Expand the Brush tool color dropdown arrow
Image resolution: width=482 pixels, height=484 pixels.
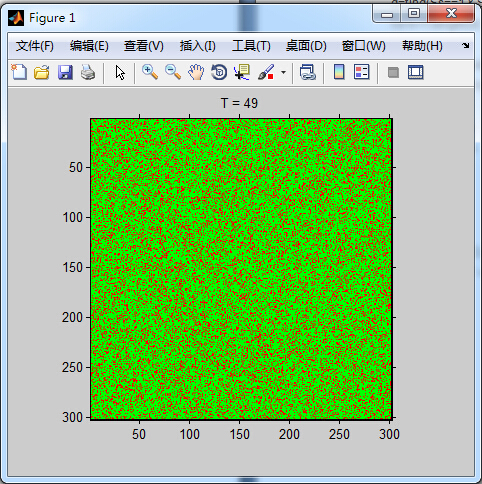pyautogui.click(x=283, y=72)
